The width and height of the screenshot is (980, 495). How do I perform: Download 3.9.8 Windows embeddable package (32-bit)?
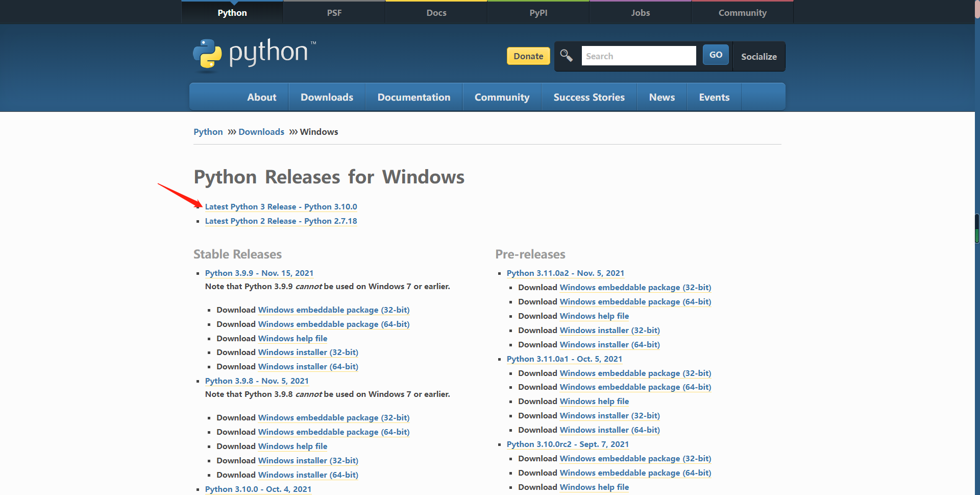[x=334, y=418]
